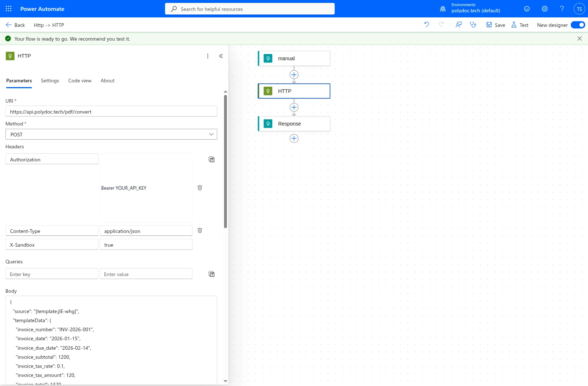Image resolution: width=588 pixels, height=386 pixels.
Task: Click the Test flask icon
Action: (514, 25)
